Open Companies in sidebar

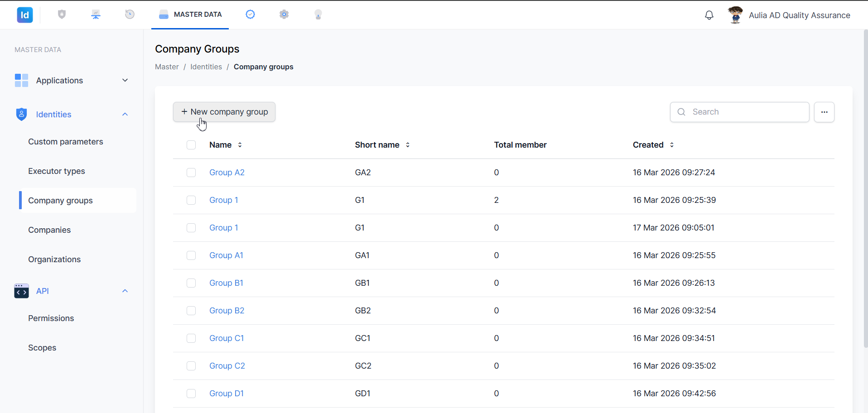[49, 230]
